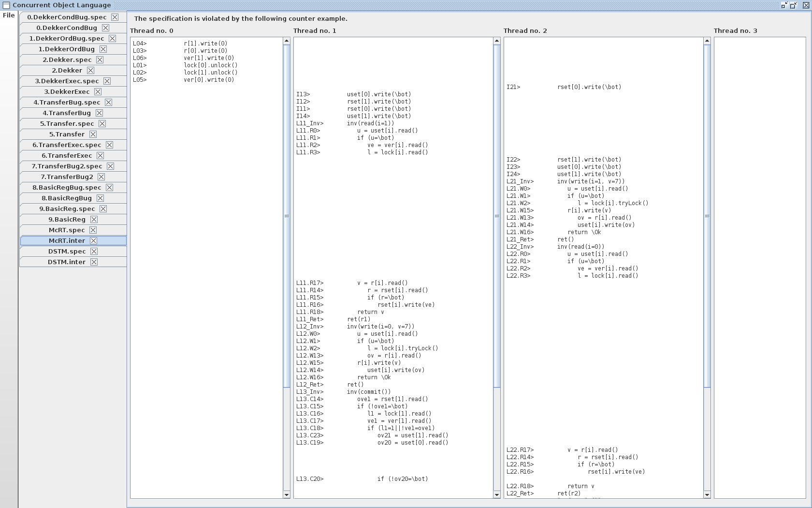Close the 9.BasicReg tab
The image size is (812, 508).
(x=94, y=219)
